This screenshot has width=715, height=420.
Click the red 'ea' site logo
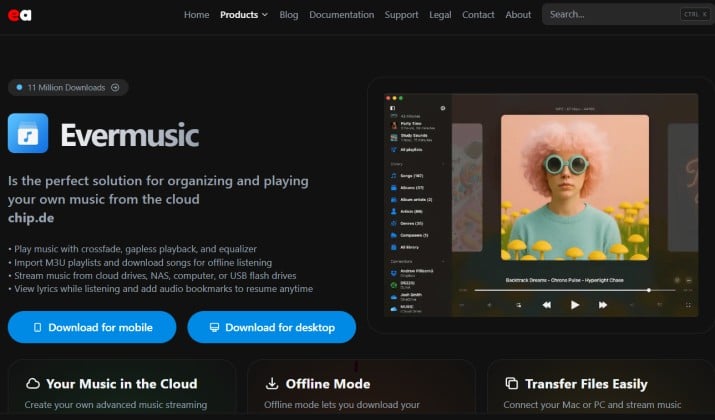point(20,15)
